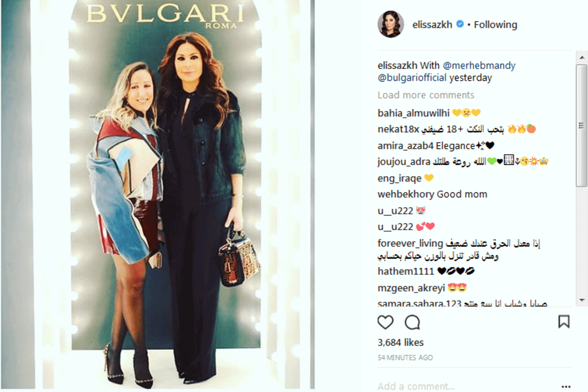
Task: Click the Bvlgari post photo
Action: [x=171, y=196]
